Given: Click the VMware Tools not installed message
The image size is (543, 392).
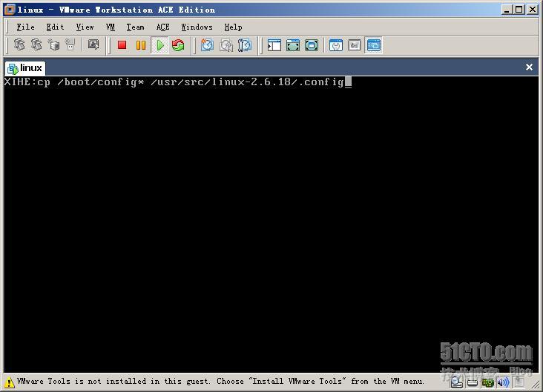Looking at the screenshot, I should point(220,382).
